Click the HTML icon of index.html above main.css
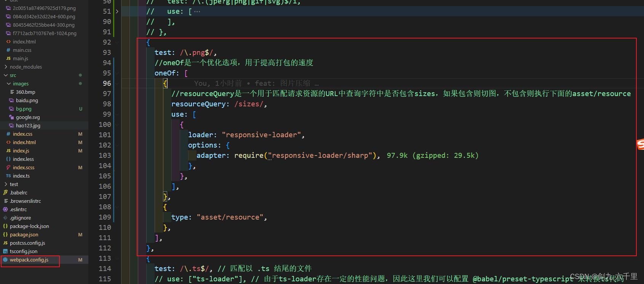 point(8,42)
